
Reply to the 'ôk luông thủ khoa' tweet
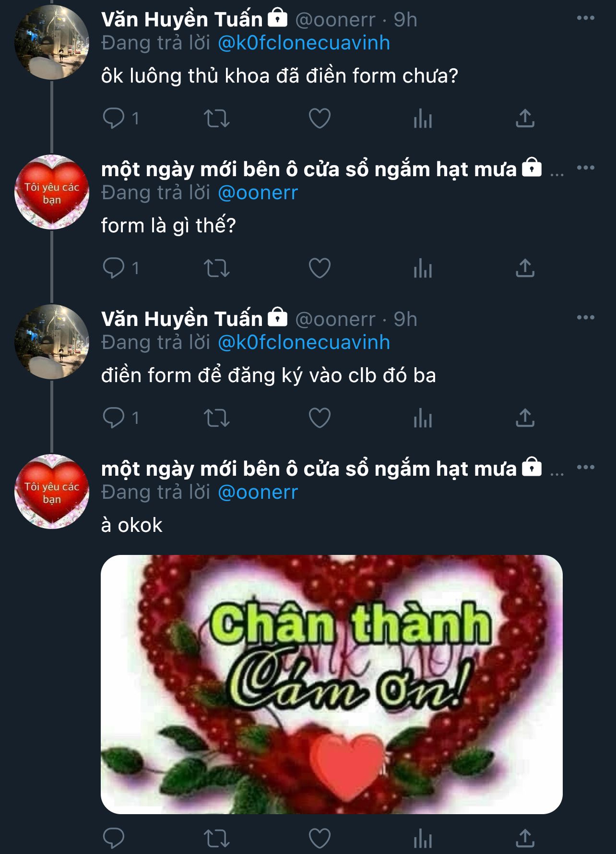click(x=114, y=118)
